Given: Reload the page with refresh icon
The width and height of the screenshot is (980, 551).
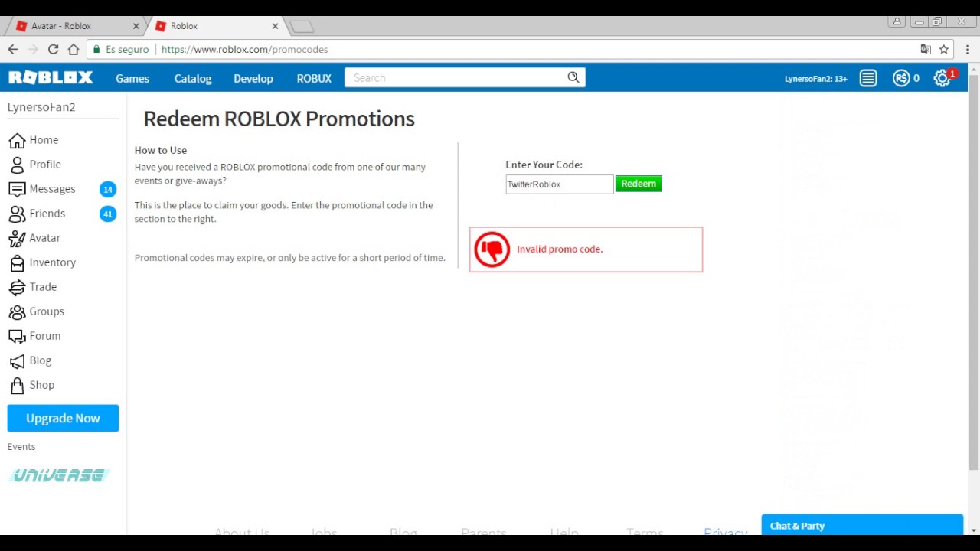Looking at the screenshot, I should tap(53, 49).
